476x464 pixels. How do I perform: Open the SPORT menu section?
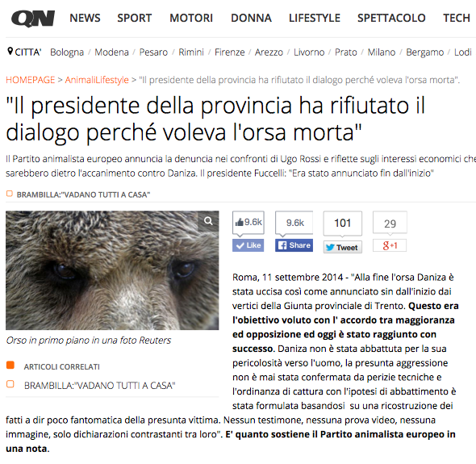tap(135, 18)
